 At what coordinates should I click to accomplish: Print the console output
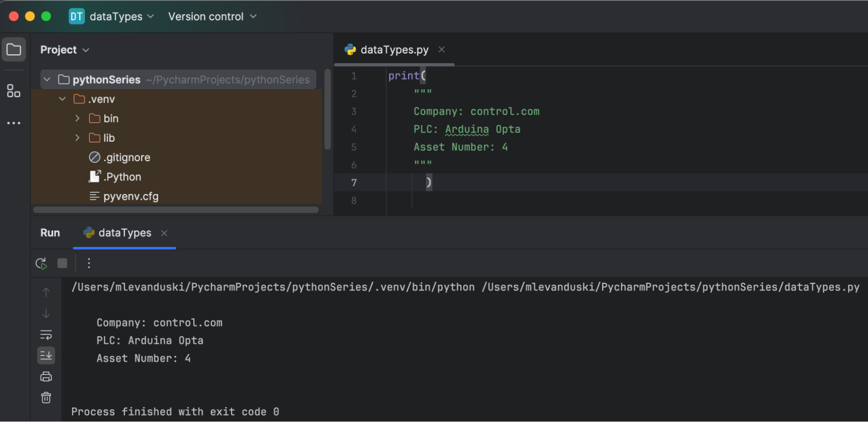pyautogui.click(x=46, y=376)
